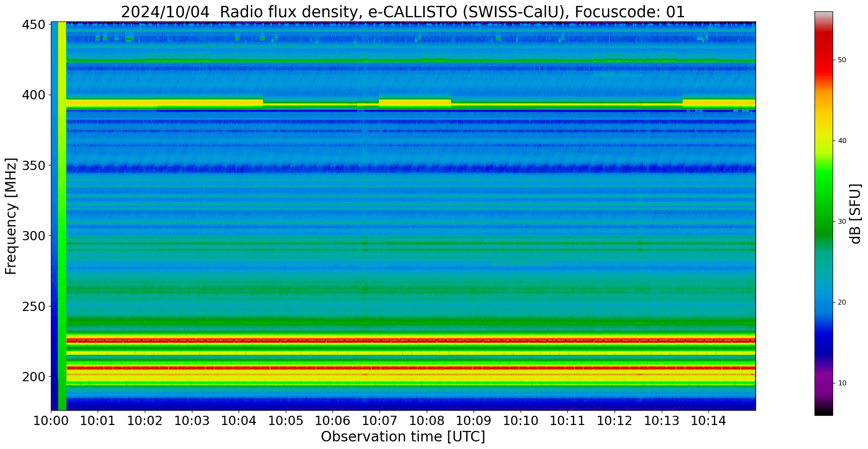The width and height of the screenshot is (868, 449).
Task: Click the colorbar 40 tick label
Action: click(842, 141)
